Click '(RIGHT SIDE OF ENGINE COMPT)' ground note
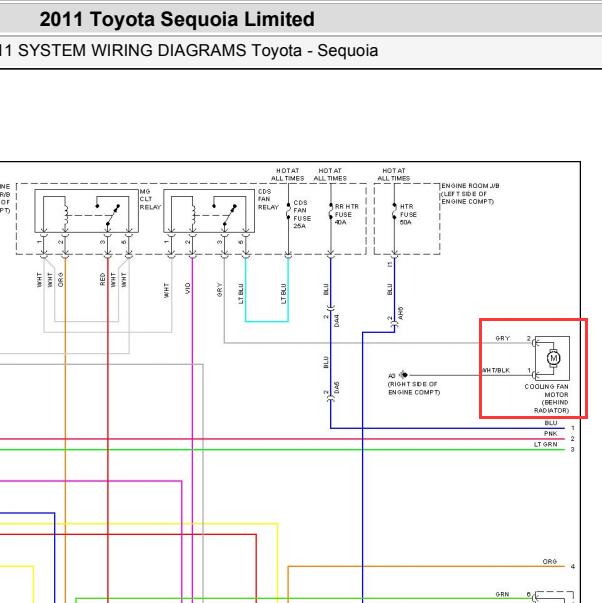 (x=414, y=388)
